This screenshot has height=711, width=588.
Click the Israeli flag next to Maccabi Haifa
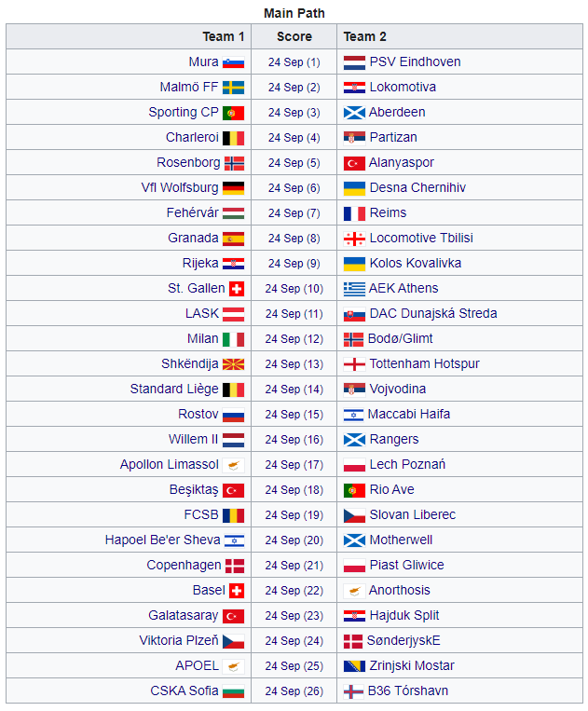[353, 415]
